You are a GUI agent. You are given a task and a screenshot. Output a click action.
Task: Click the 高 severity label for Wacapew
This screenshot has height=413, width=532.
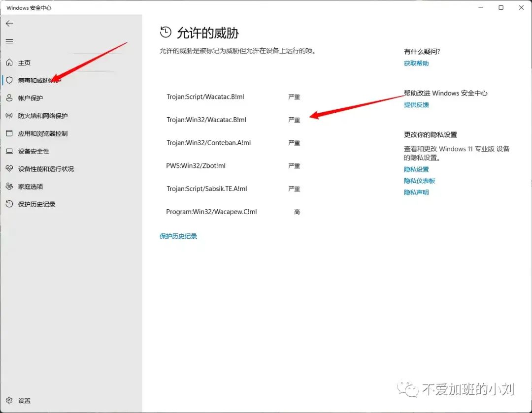pyautogui.click(x=297, y=212)
